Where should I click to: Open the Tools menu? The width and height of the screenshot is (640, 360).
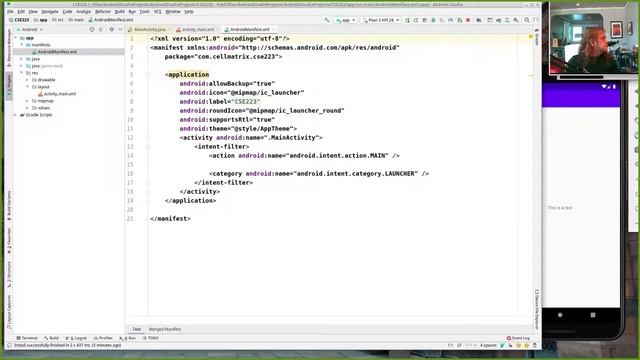(x=144, y=12)
